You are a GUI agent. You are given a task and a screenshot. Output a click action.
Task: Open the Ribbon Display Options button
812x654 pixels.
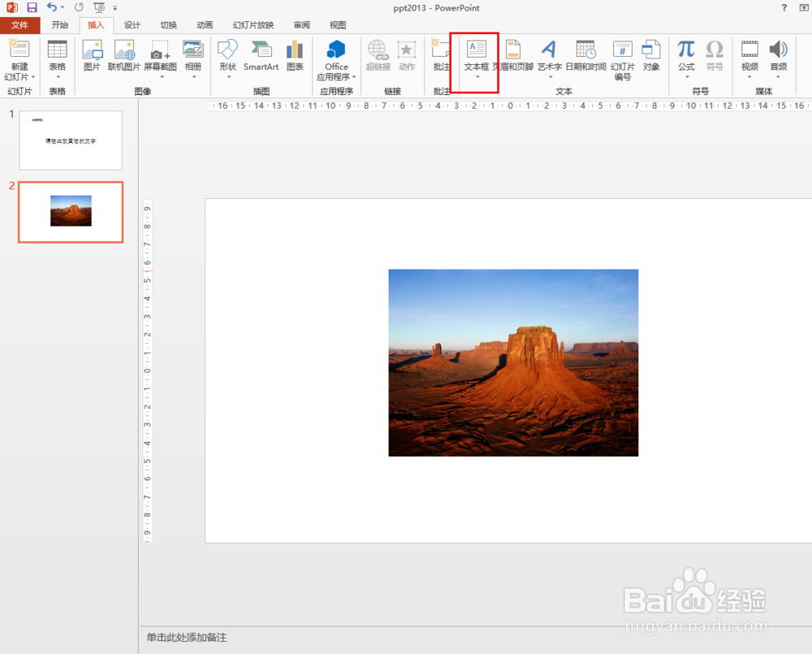pyautogui.click(x=806, y=8)
